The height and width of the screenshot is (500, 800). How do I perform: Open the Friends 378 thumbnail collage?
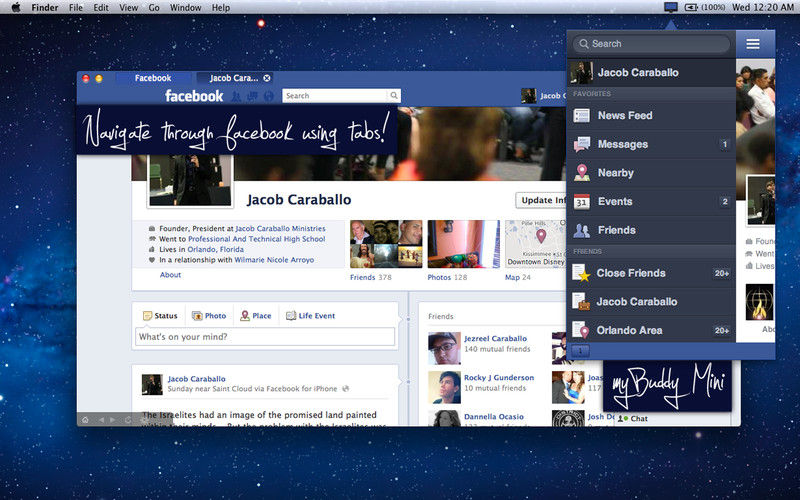pyautogui.click(x=386, y=244)
